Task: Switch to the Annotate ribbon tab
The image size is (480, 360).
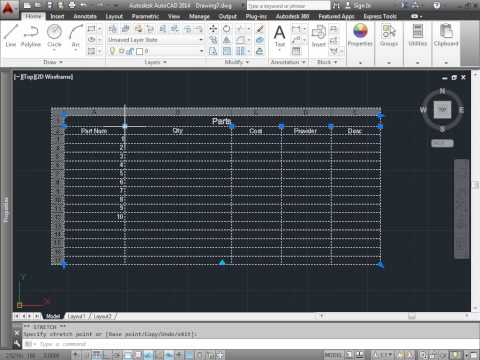Action: (85, 16)
